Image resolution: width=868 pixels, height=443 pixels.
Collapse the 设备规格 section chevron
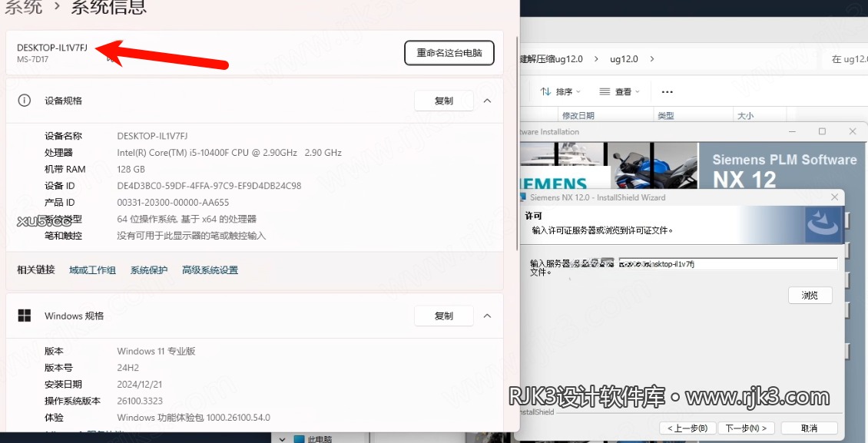487,101
